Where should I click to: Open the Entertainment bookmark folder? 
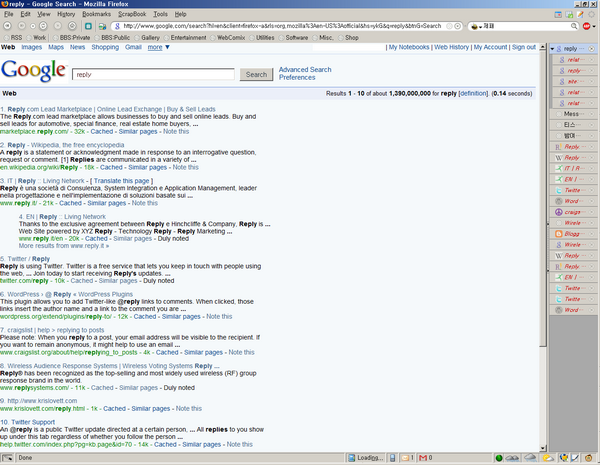click(x=185, y=38)
